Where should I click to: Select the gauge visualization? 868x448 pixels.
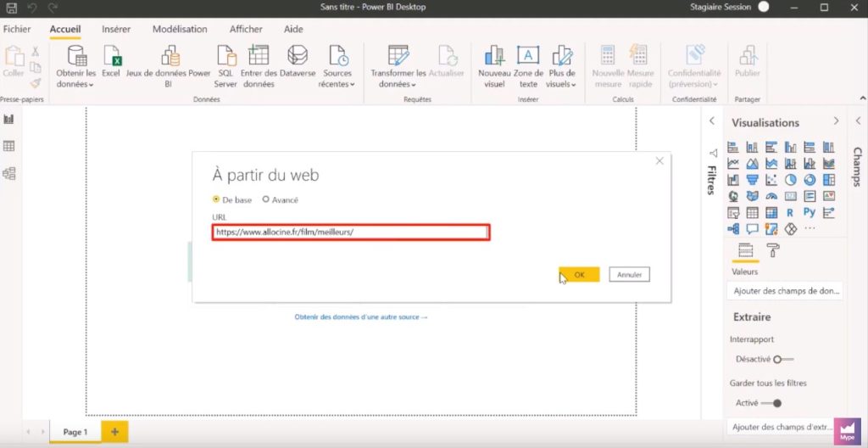771,196
